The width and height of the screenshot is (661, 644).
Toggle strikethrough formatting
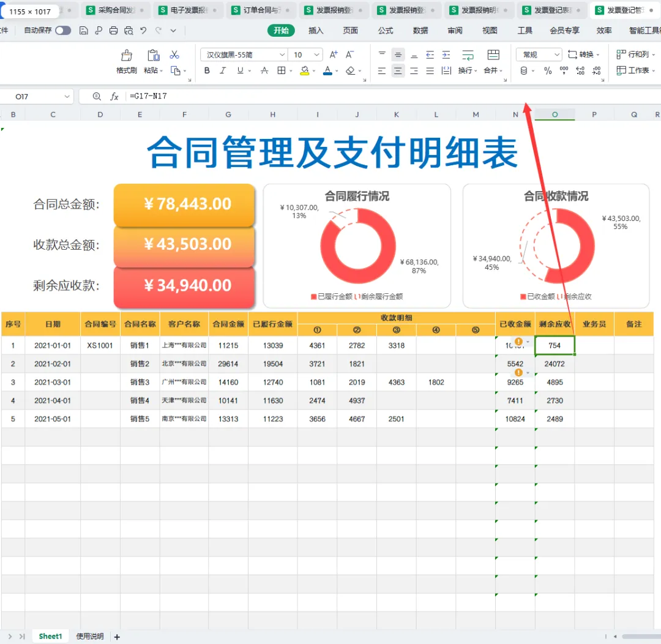264,70
